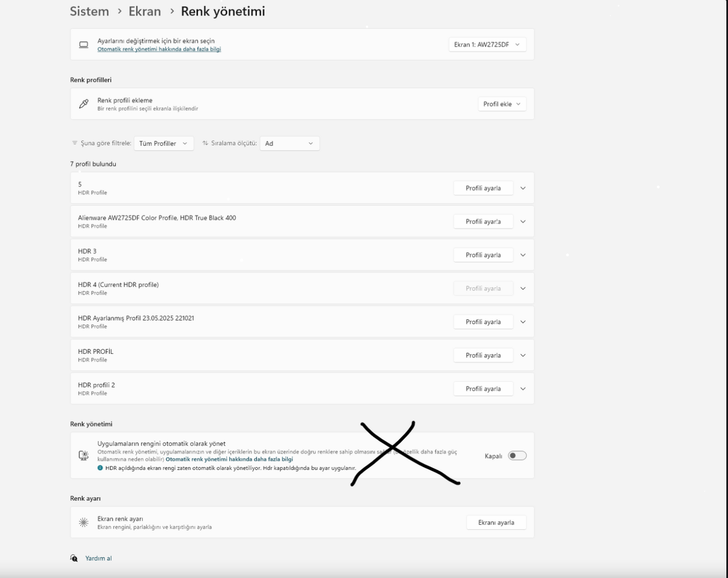
Task: Click the Yardım al help icon
Action: point(74,558)
